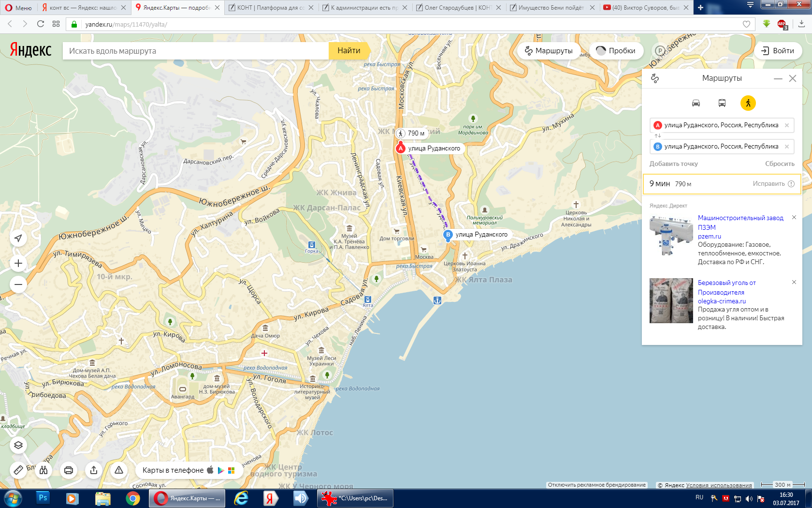Click the coal bags ad thumbnail
Image resolution: width=812 pixels, height=508 pixels.
[x=671, y=300]
